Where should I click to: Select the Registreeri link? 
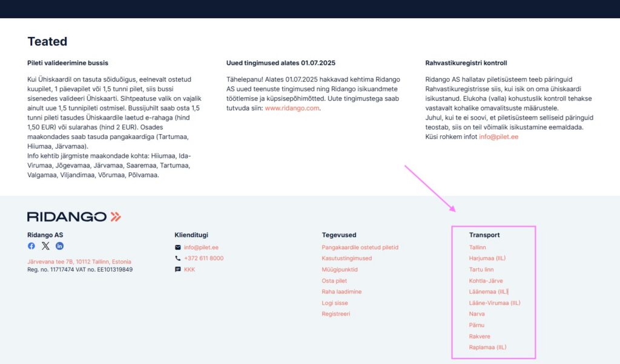335,314
